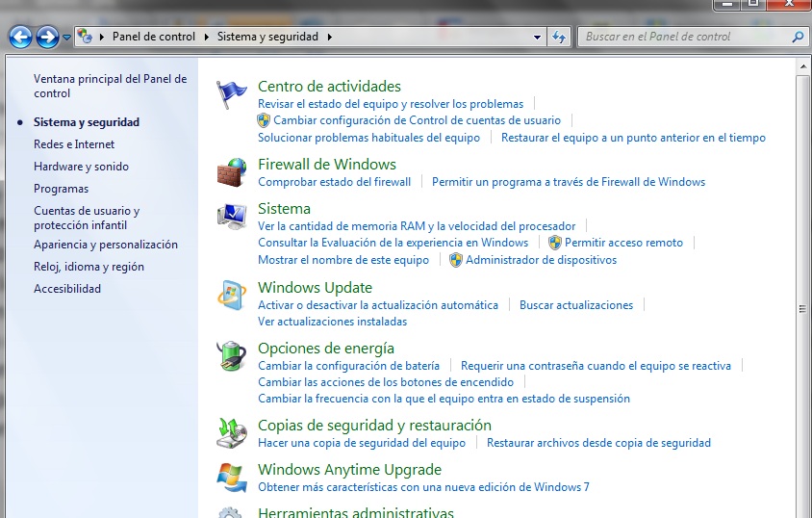The width and height of the screenshot is (812, 518).
Task: Open Reloj, idioma y región category
Action: coord(89,267)
